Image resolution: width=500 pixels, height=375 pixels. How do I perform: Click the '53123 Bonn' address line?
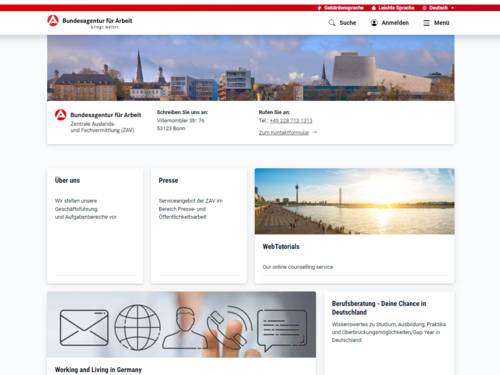[x=171, y=129]
